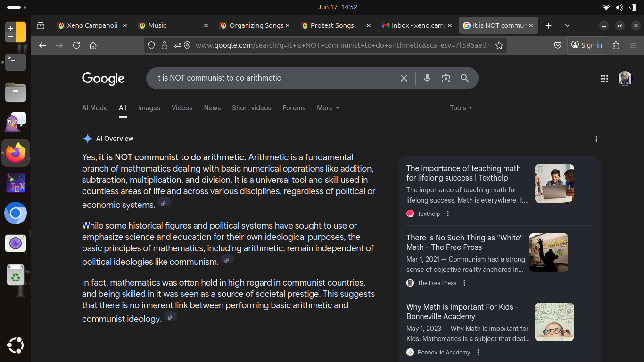The height and width of the screenshot is (362, 644).
Task: Click the Free Press article thumbnail
Action: [549, 253]
